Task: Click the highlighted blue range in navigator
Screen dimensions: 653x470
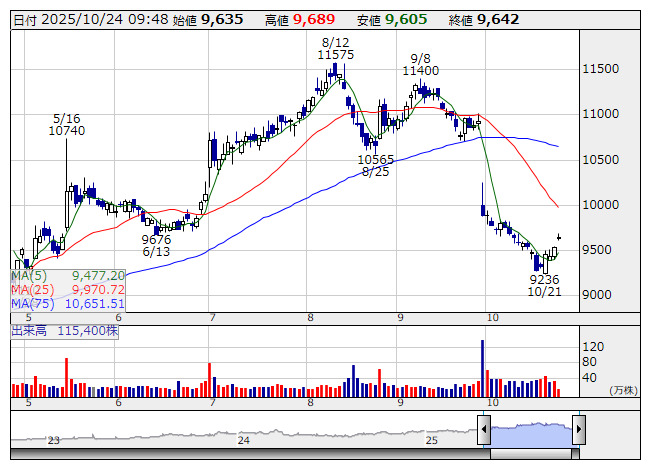Action: [531, 431]
